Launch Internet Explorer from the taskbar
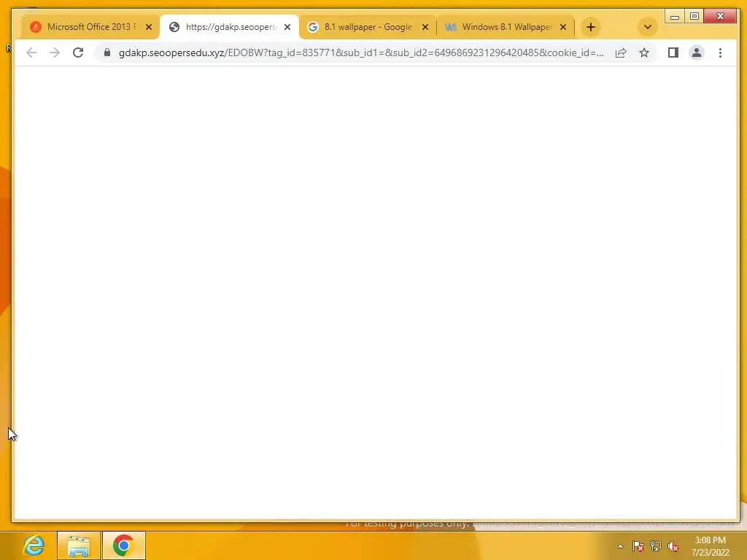 coord(34,545)
